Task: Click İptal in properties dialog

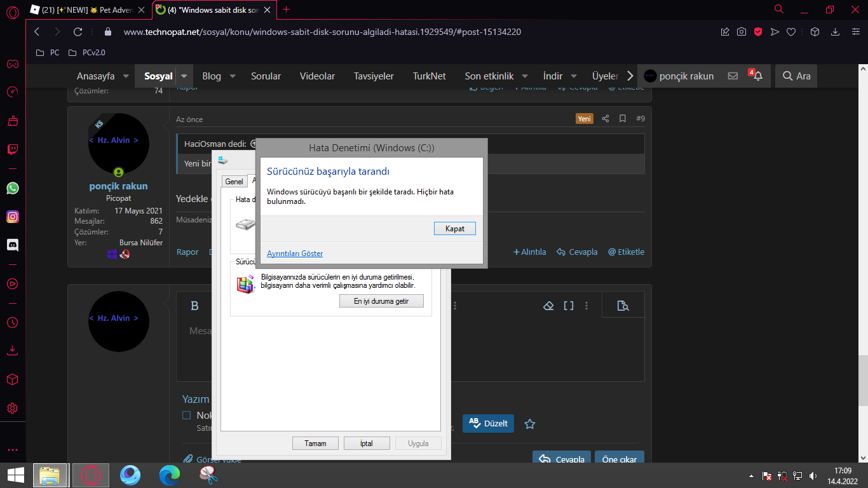Action: click(x=367, y=444)
